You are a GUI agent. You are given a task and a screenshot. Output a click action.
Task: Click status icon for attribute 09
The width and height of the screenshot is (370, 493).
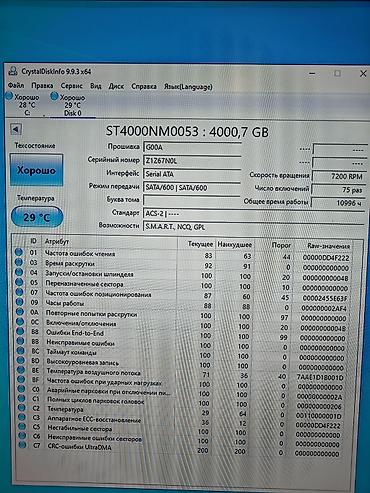20,302
